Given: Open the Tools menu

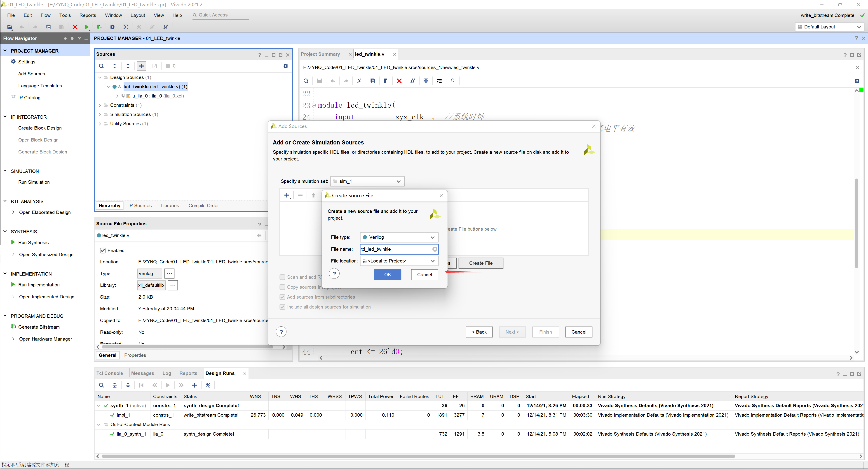Looking at the screenshot, I should (65, 16).
